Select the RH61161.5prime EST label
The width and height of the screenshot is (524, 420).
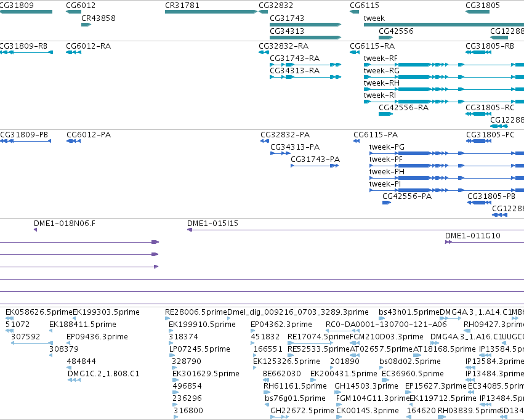point(295,386)
